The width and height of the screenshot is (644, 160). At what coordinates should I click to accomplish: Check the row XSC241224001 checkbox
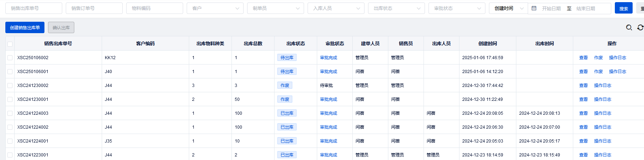pos(10,141)
